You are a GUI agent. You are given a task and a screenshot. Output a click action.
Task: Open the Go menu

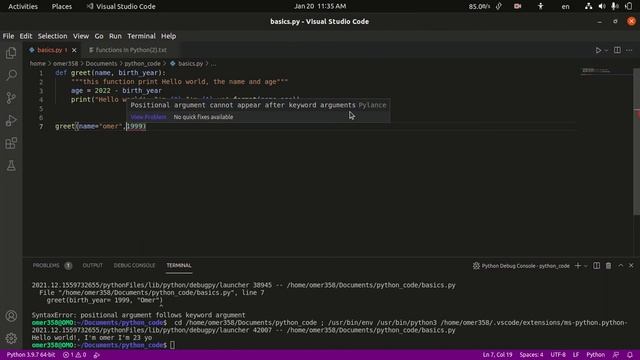(99, 36)
